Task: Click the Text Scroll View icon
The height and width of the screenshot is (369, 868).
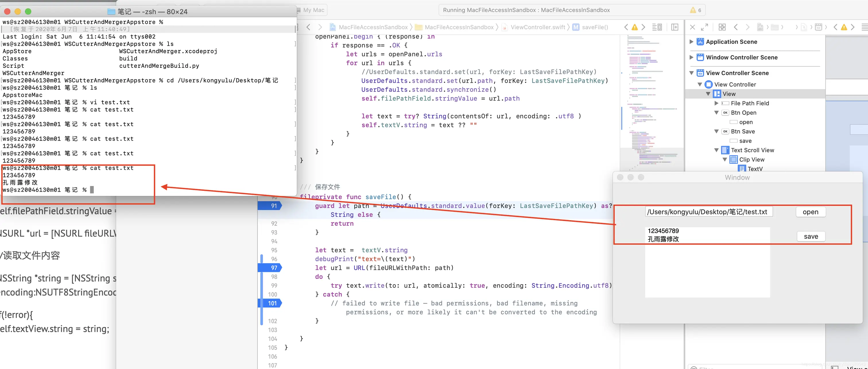Action: pos(725,150)
